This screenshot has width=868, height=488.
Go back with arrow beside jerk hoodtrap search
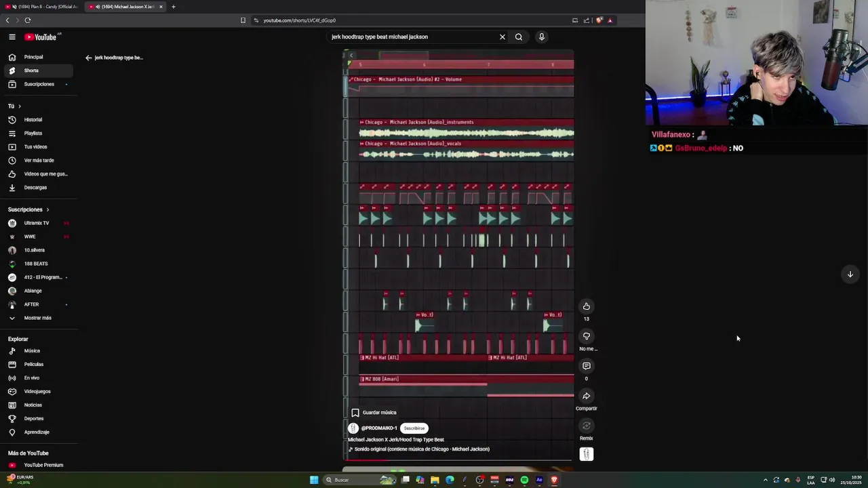(x=88, y=58)
